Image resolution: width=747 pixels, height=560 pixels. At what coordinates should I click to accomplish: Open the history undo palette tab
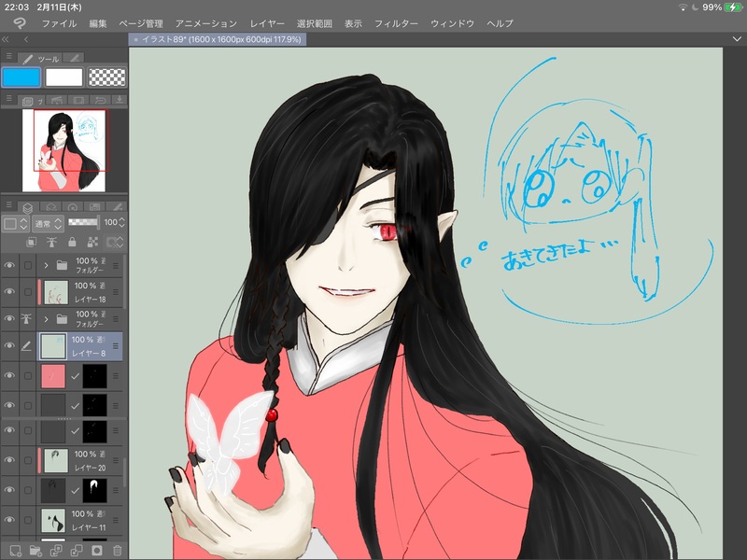[100, 100]
